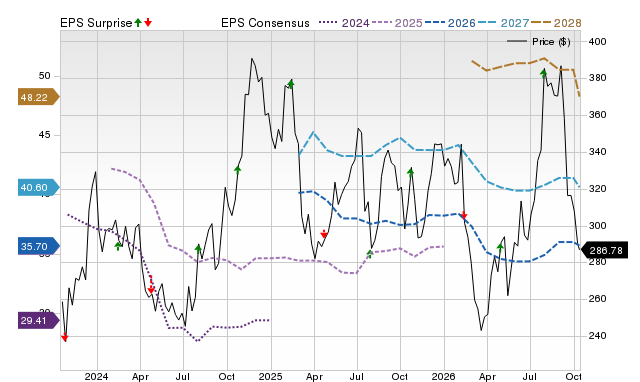Click the 2026 label on time axis

point(444,376)
